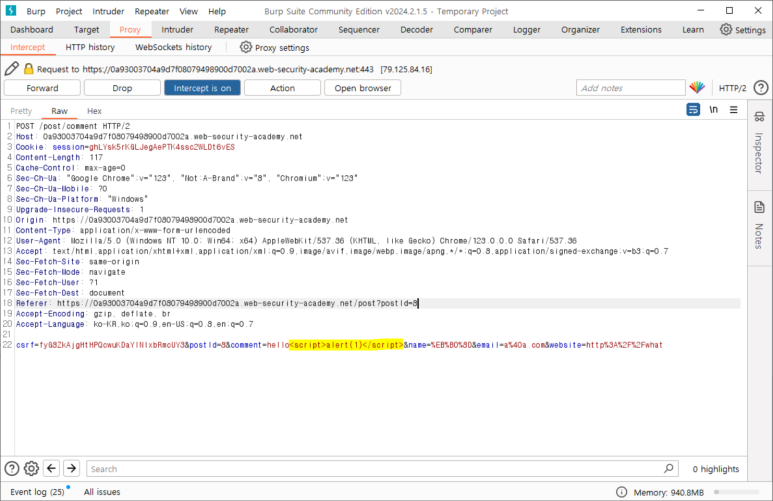
Task: Toggle line wrap icon in editor
Action: pos(693,109)
